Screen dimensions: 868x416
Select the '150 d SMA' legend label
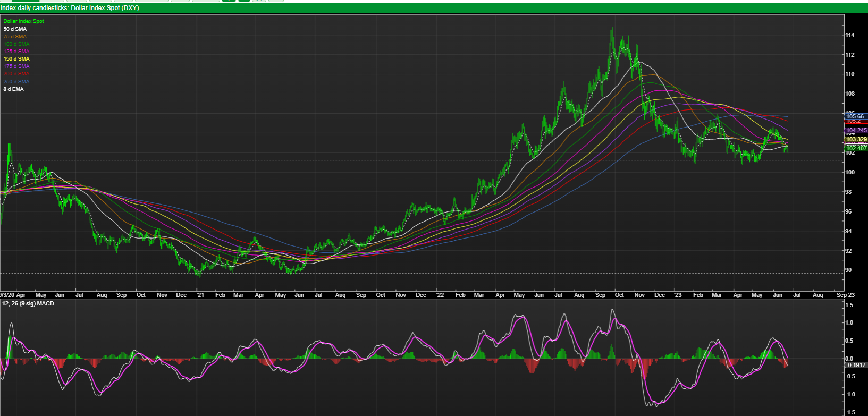tap(16, 59)
